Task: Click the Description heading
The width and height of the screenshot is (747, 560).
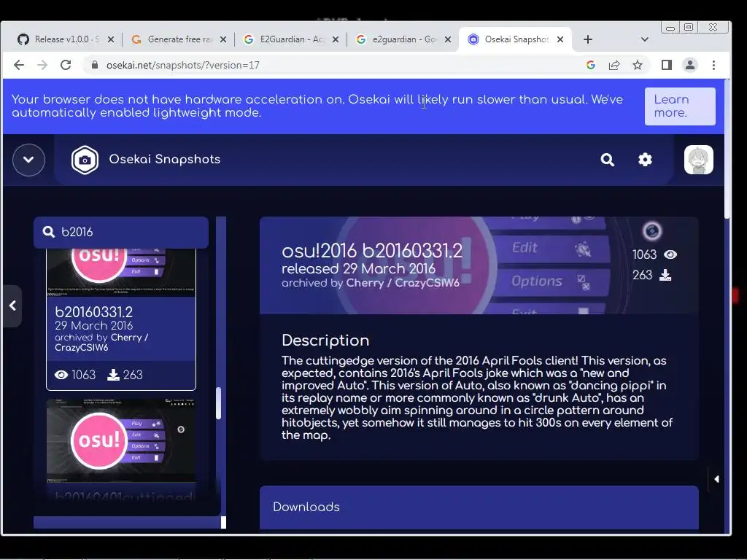Action: 325,341
